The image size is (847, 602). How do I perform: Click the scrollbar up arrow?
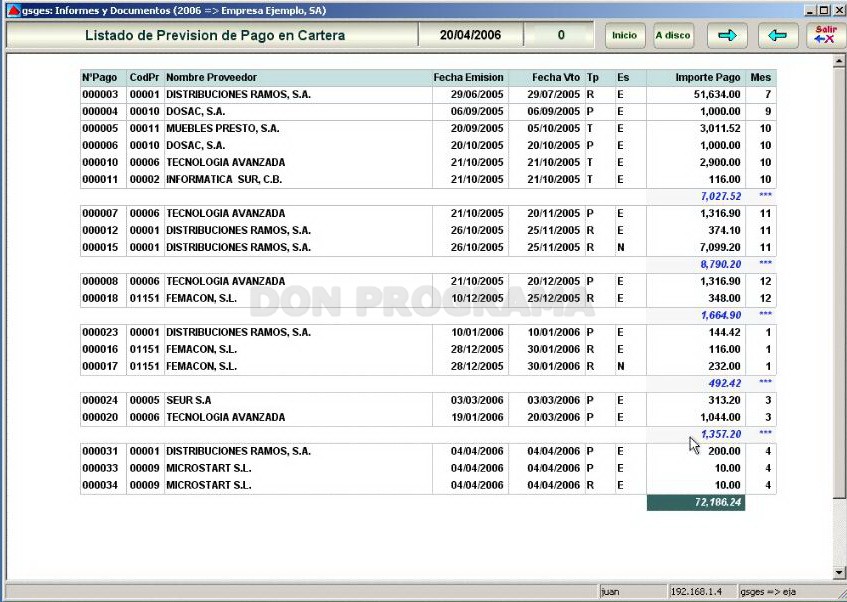pos(839,61)
